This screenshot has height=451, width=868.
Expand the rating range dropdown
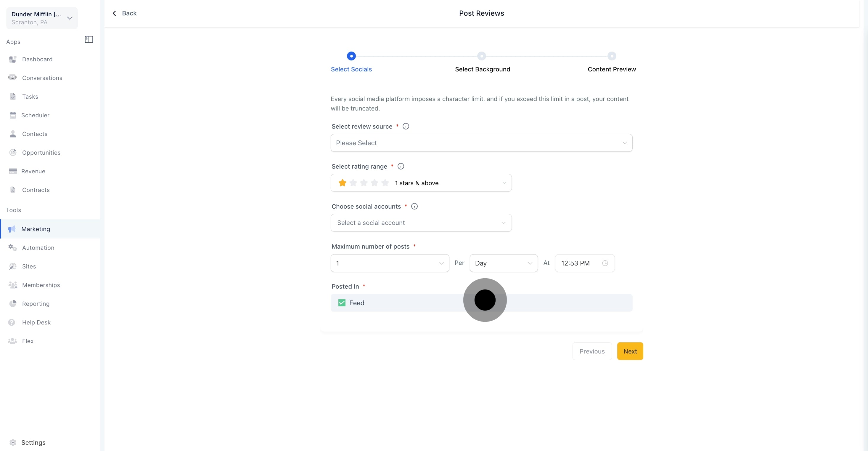point(421,183)
